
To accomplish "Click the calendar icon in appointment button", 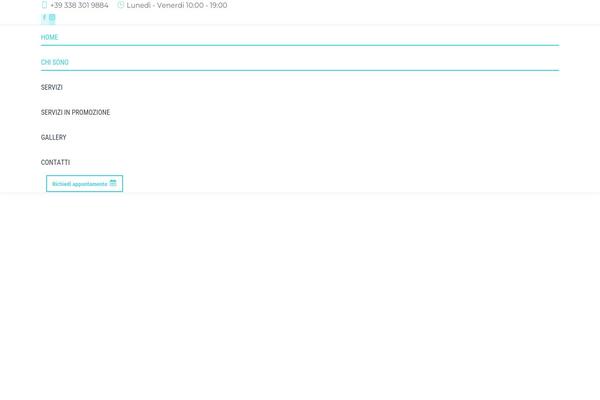I will 113,183.
